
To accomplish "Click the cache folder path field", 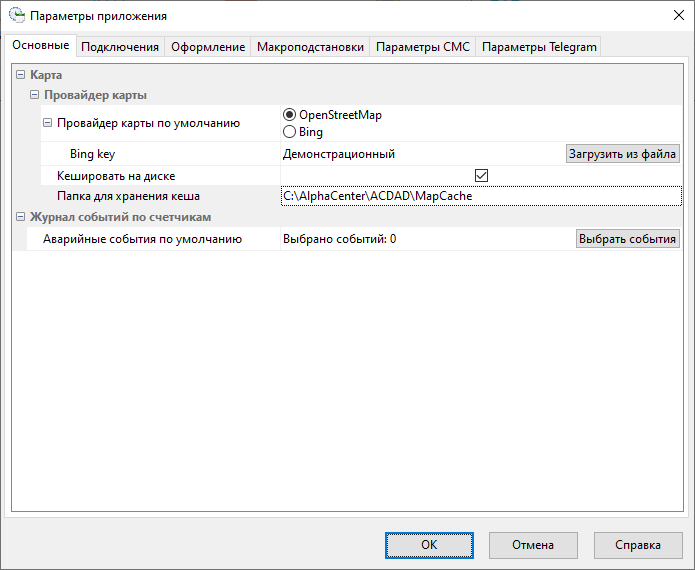I will 481,196.
